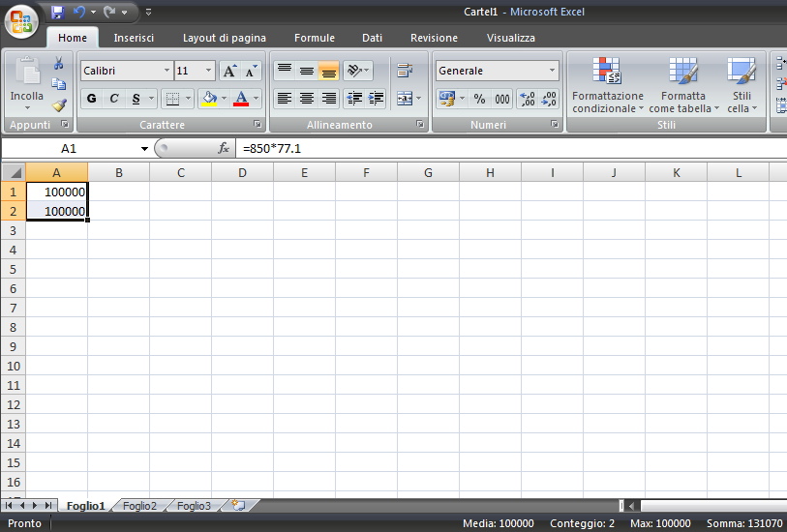Open Stili cella gallery
Viewport: 787px width, 532px height.
[x=742, y=85]
